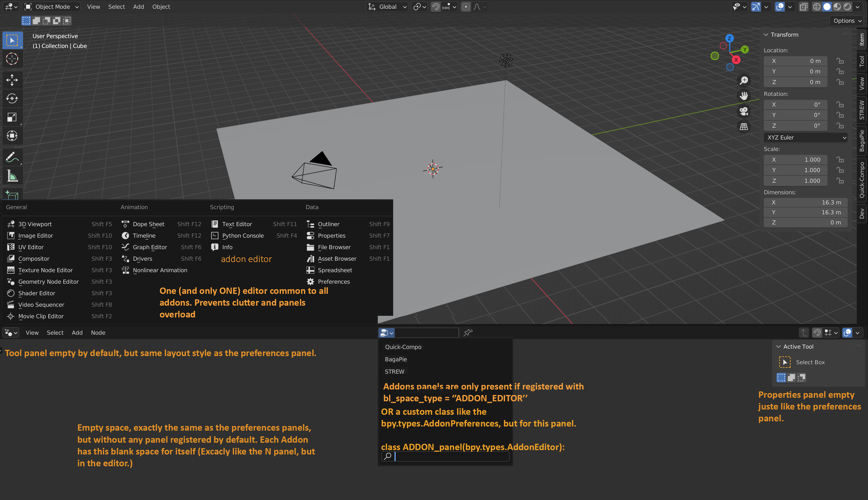Toggle snapping magnet in top header

tap(436, 7)
